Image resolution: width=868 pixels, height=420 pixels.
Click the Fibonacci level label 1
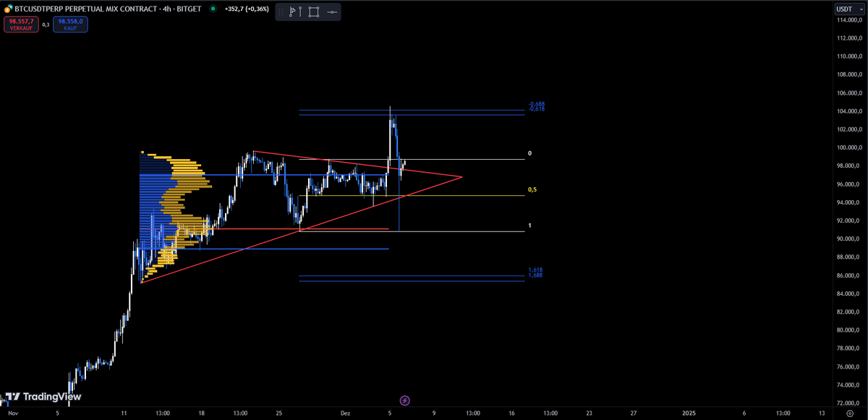(x=530, y=226)
